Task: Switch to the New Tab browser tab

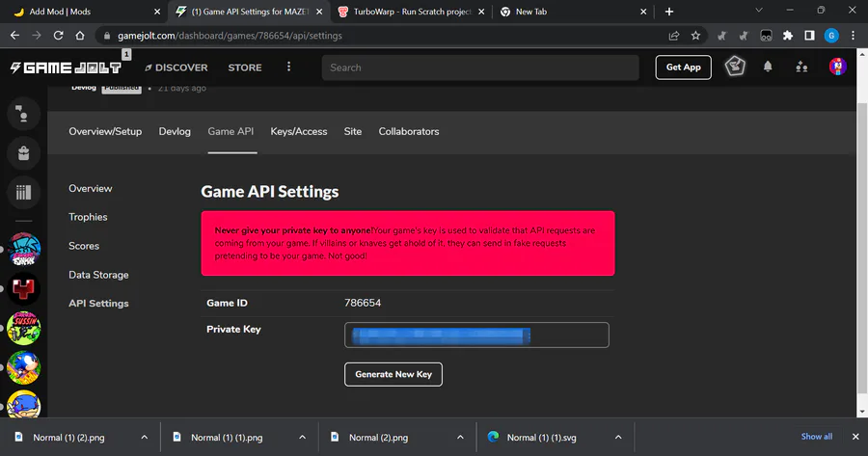Action: pyautogui.click(x=573, y=11)
